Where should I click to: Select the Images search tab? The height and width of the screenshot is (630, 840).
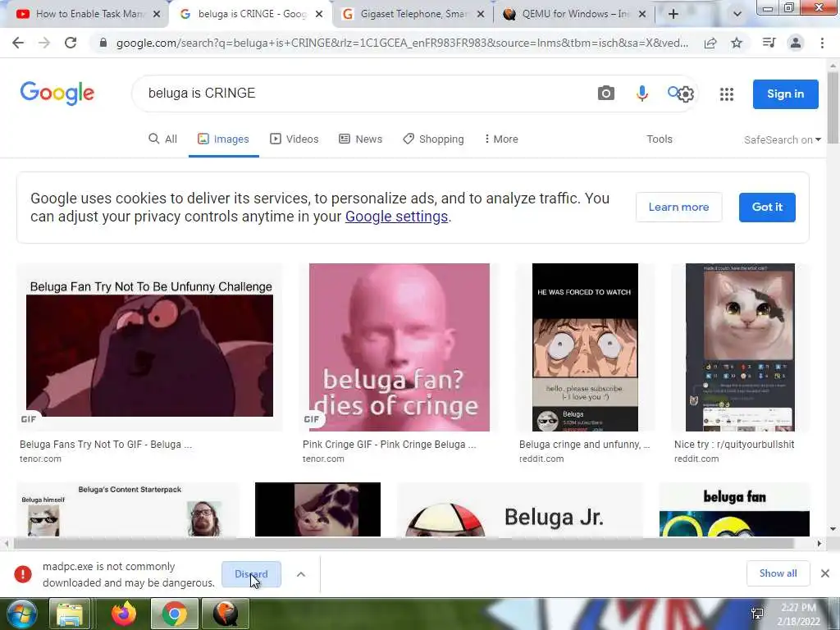[223, 139]
